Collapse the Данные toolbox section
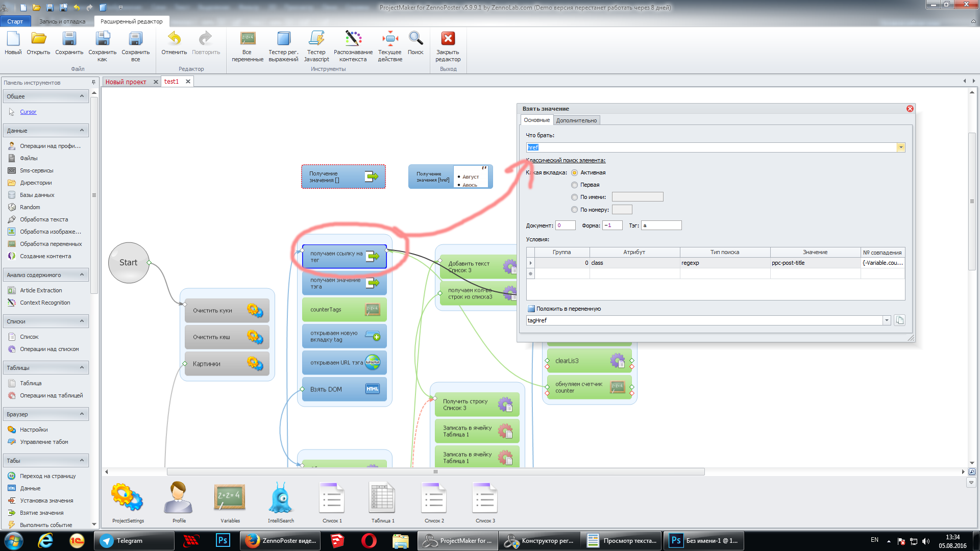 point(82,131)
